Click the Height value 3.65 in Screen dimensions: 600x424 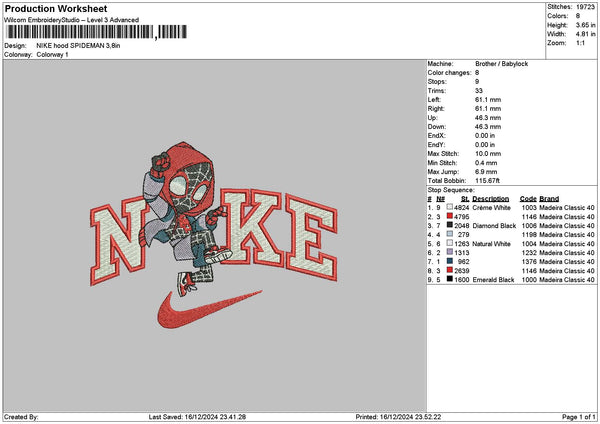[585, 25]
